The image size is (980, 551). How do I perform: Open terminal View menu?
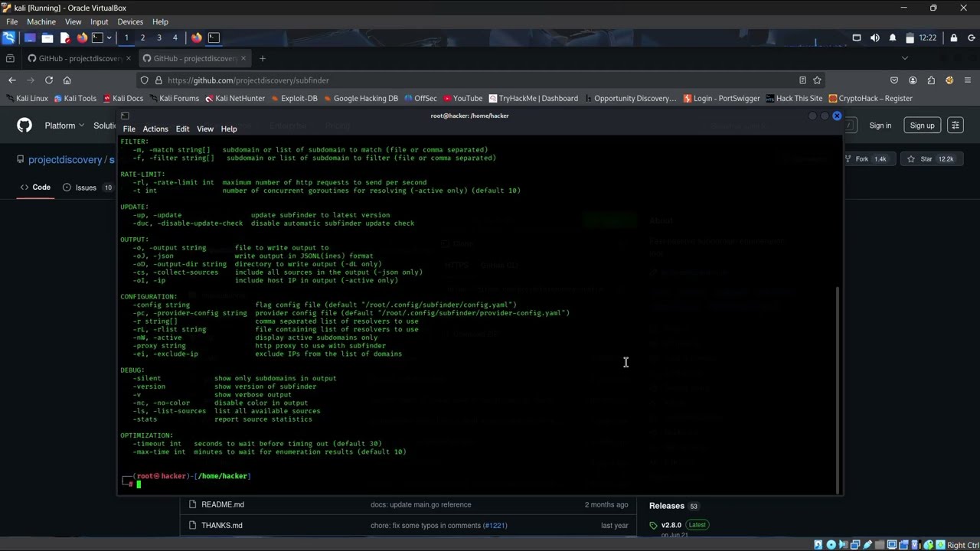click(205, 129)
